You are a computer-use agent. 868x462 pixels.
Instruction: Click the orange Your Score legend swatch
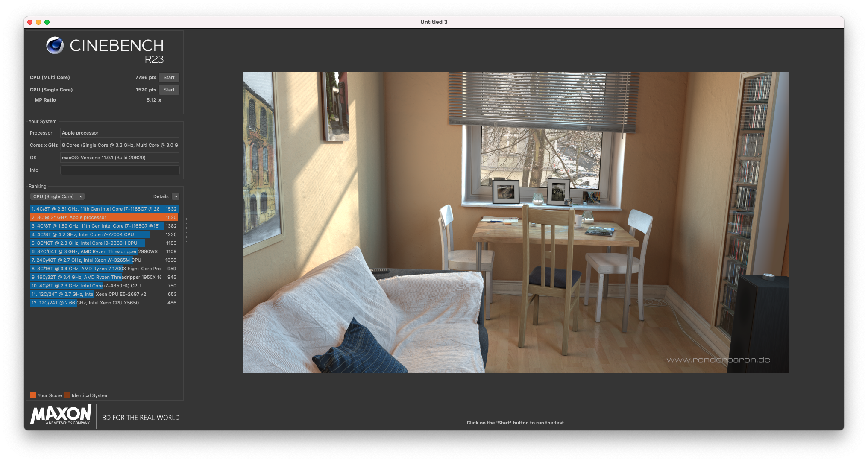33,395
